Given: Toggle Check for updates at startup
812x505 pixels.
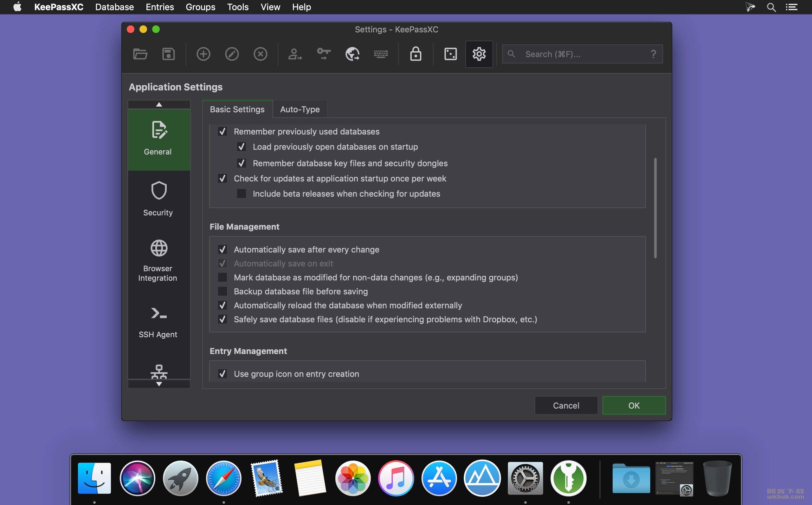Looking at the screenshot, I should pos(222,178).
